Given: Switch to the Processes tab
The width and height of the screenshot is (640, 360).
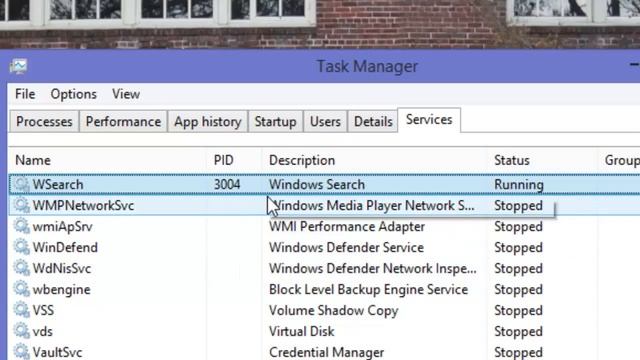Looking at the screenshot, I should click(x=44, y=122).
